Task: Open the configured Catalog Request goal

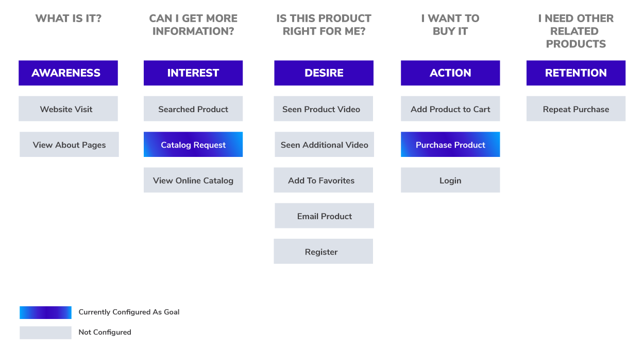Action: pos(193,145)
